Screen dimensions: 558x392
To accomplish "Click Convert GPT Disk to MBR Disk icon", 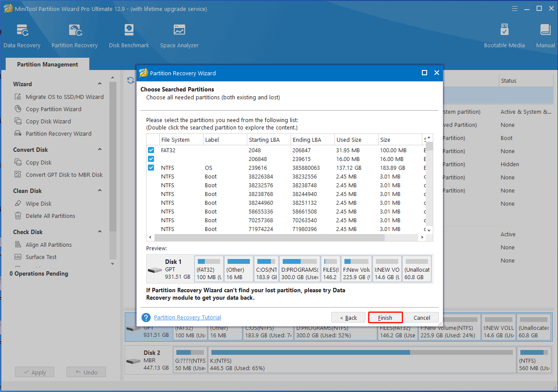I will click(18, 175).
